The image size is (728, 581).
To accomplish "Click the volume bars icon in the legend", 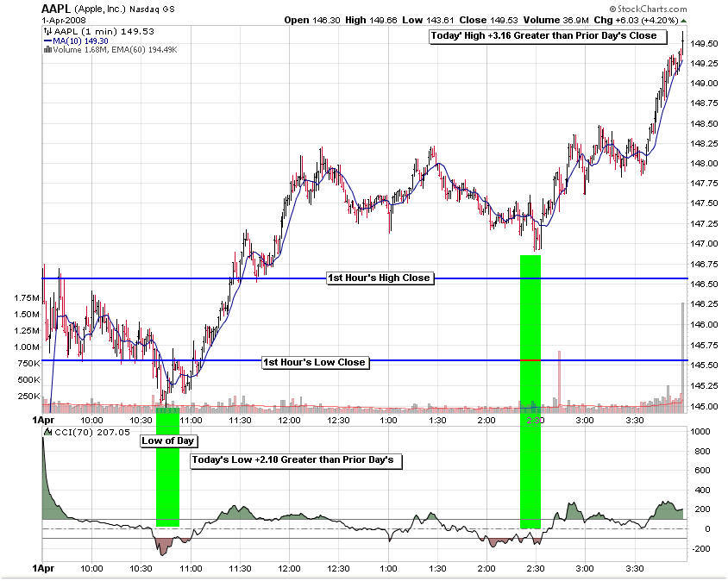I will [47, 50].
